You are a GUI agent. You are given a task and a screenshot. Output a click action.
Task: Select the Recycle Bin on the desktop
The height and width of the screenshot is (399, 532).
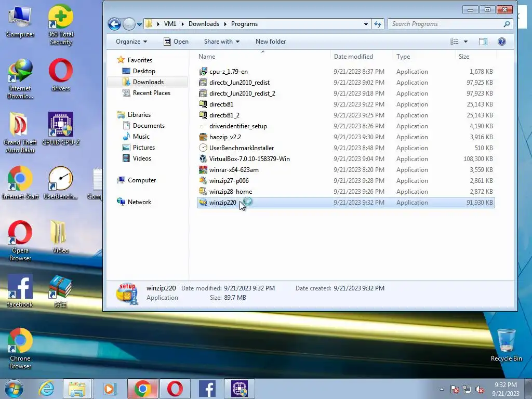tap(506, 345)
